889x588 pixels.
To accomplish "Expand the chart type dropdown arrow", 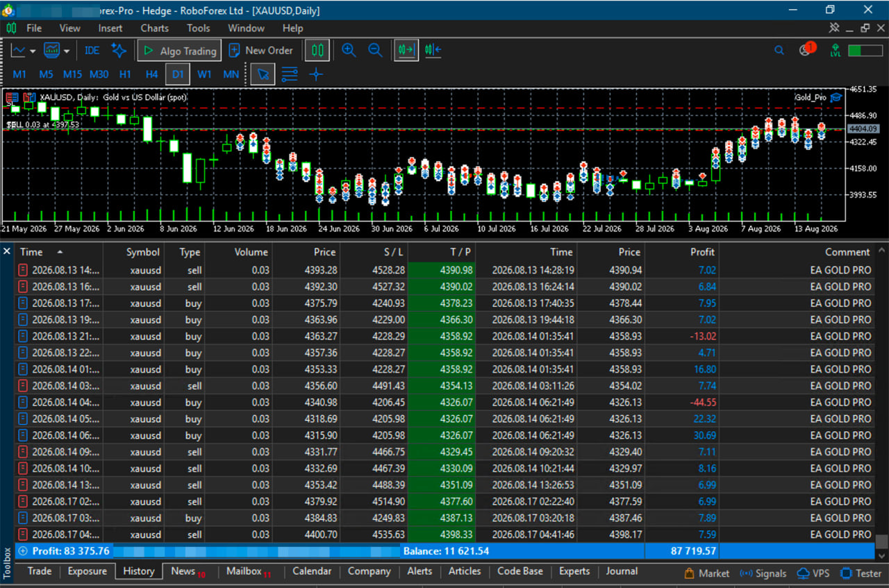I will [33, 51].
